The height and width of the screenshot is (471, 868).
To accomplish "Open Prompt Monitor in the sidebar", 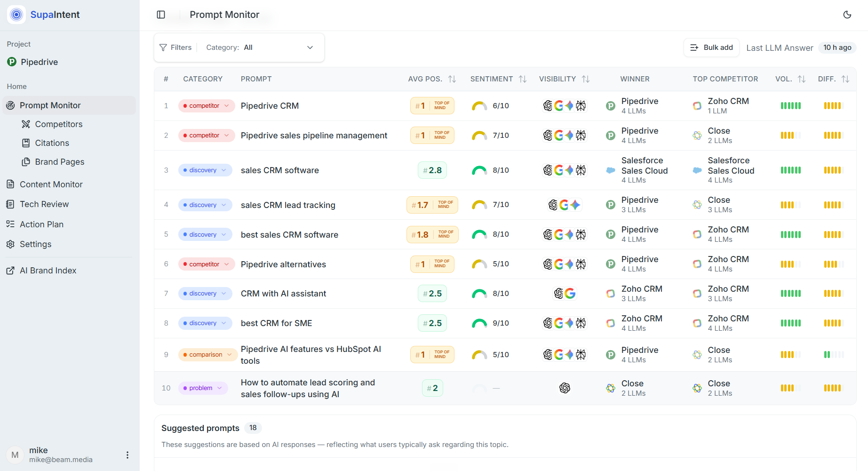I will pos(70,105).
